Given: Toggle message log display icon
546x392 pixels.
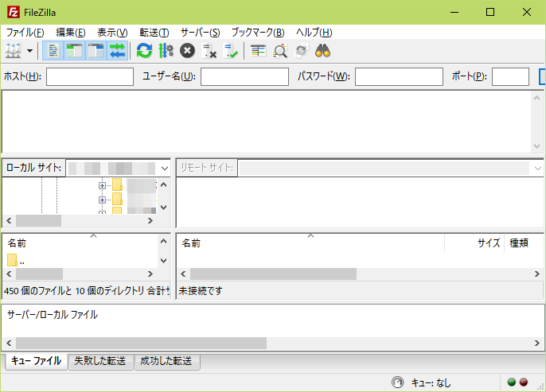Looking at the screenshot, I should coord(53,51).
